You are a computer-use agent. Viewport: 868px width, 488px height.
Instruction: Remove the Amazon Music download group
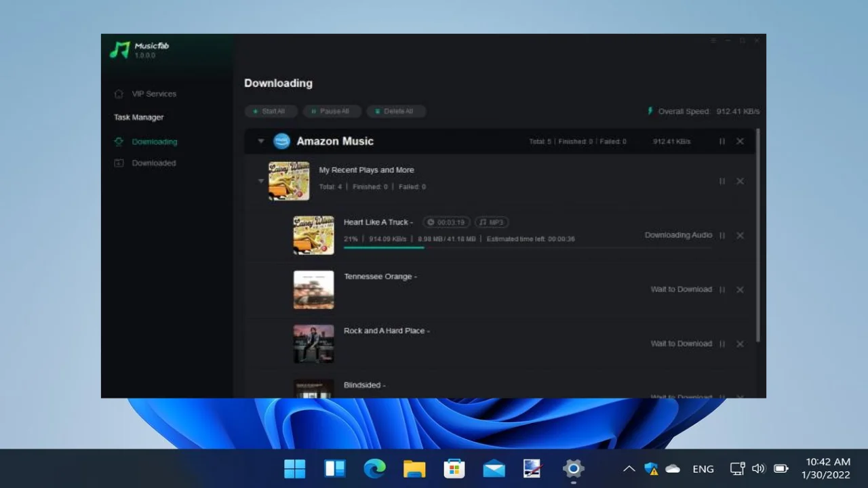(x=740, y=142)
